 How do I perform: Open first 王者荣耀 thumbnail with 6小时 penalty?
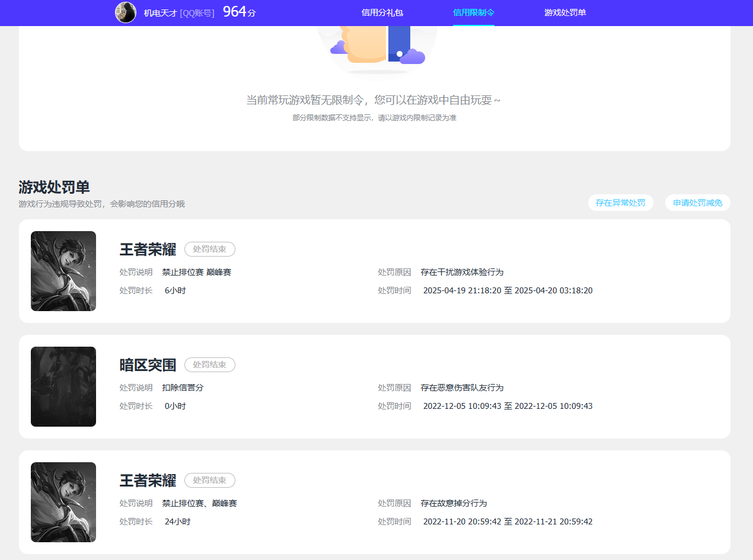pos(63,271)
